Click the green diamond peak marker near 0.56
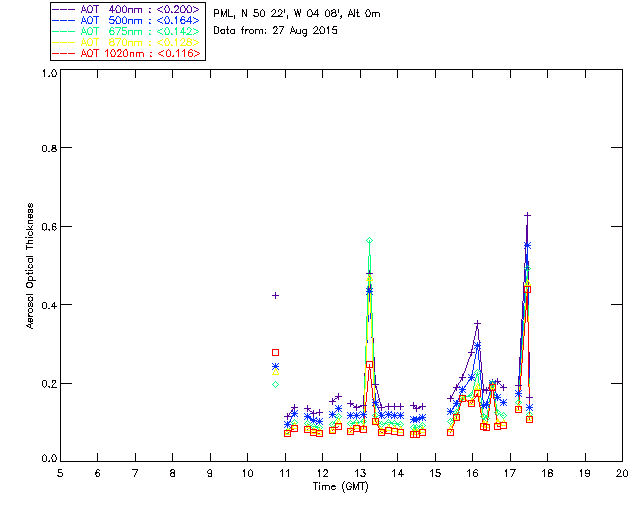This screenshot has width=640, height=512. 369,240
